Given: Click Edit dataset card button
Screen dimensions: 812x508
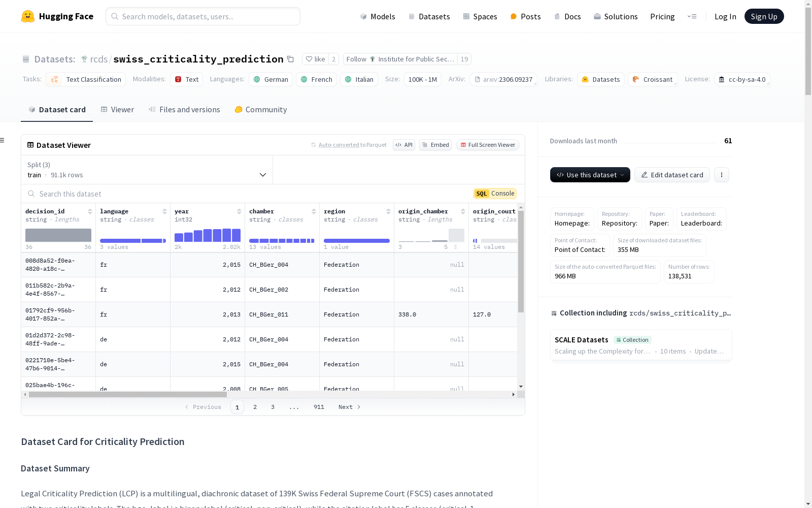Looking at the screenshot, I should (672, 175).
